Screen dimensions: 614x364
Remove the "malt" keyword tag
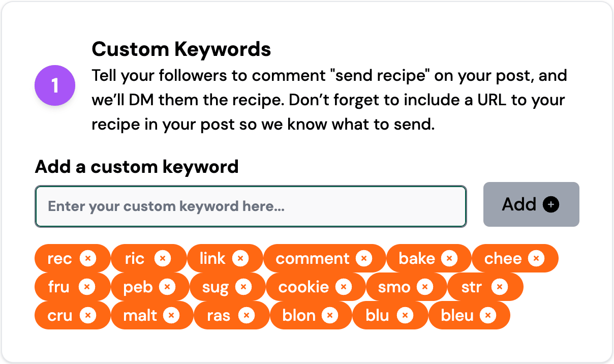coord(171,316)
